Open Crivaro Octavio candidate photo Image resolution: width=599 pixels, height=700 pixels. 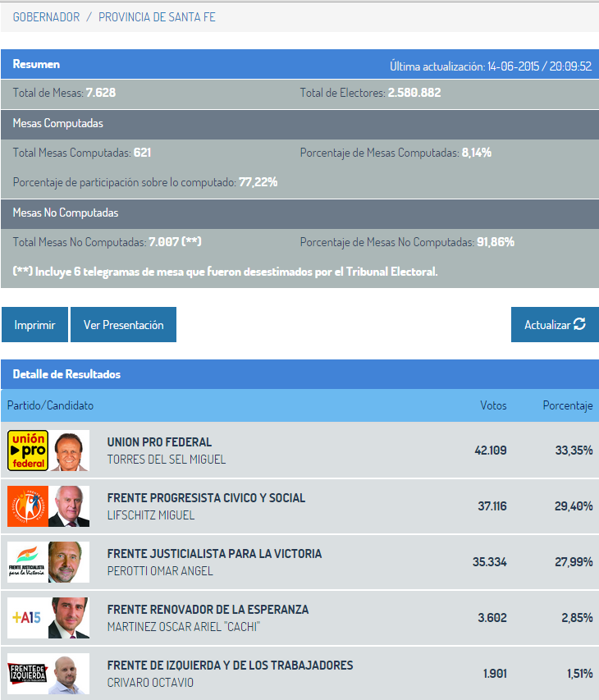coord(69,674)
